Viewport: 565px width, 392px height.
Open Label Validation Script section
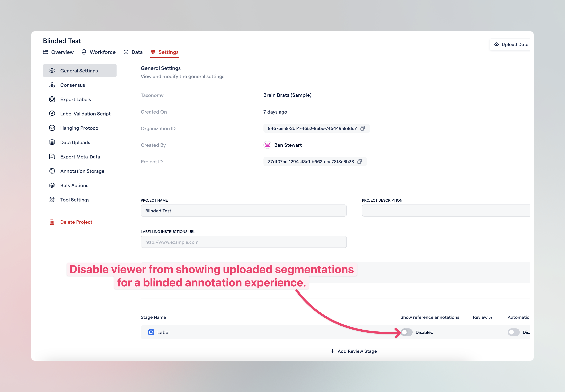[80, 114]
